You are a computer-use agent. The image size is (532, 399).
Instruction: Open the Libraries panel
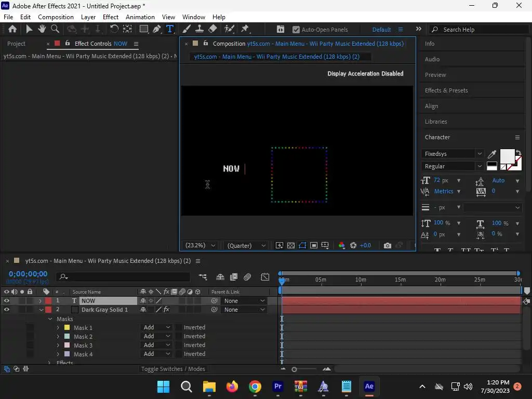436,122
